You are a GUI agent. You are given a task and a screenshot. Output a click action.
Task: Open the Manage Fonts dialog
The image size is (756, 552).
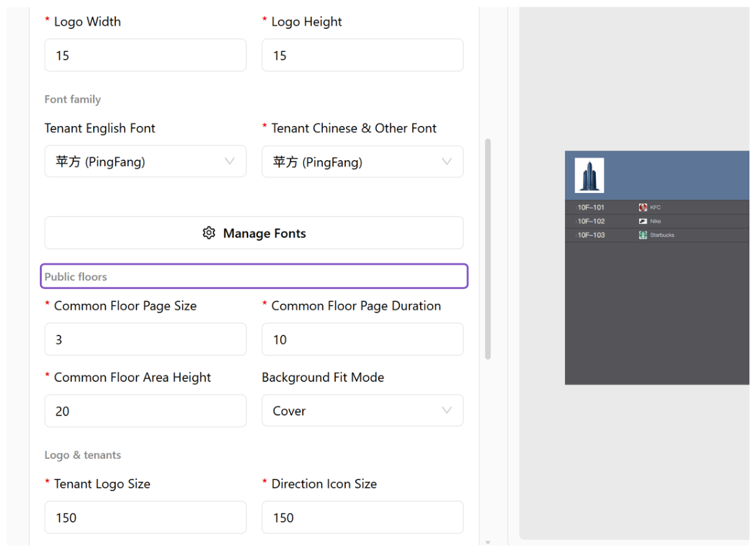[x=254, y=233]
